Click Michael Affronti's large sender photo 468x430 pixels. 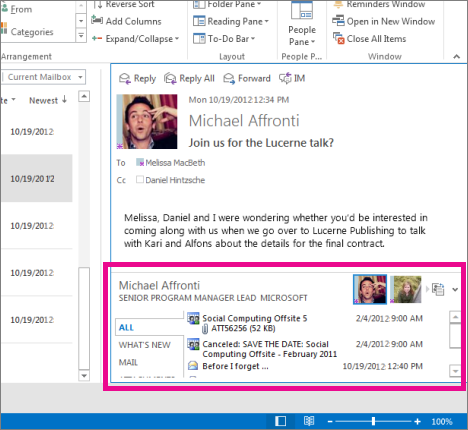point(147,121)
